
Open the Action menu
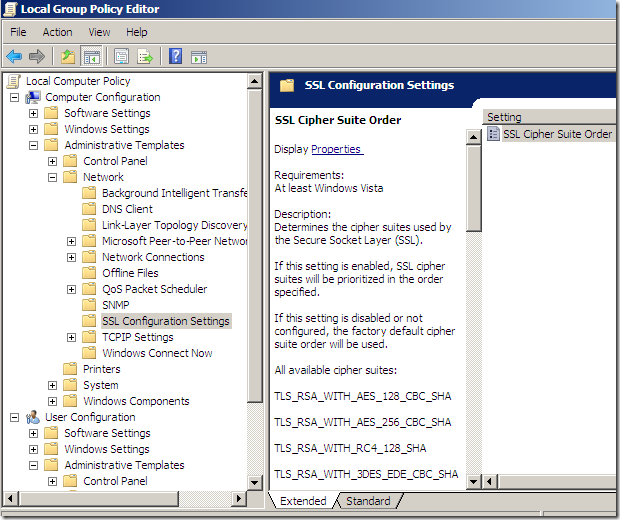click(57, 32)
